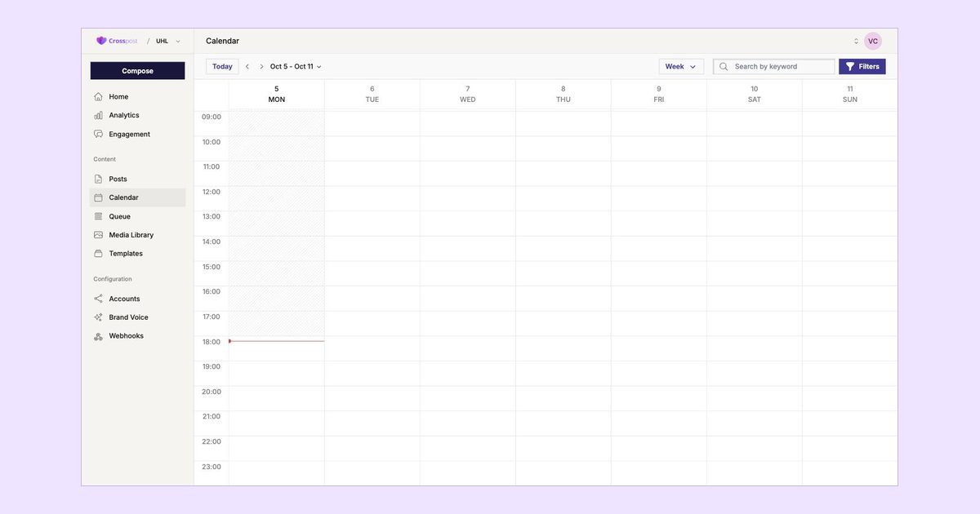Screen dimensions: 980x514
Task: Select the 6 TUE column header
Action: (372, 94)
